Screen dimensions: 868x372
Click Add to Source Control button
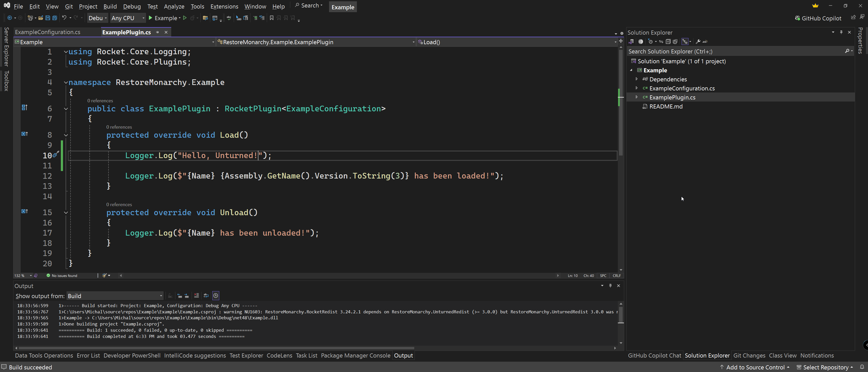point(754,367)
